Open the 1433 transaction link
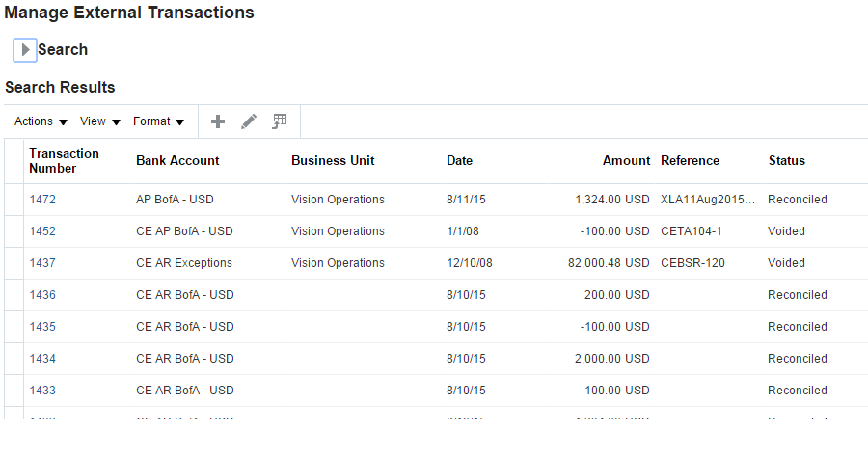The height and width of the screenshot is (458, 868). tap(42, 391)
